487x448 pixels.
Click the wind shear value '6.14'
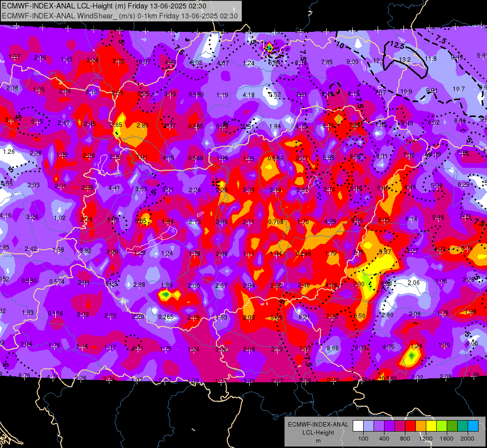click(x=411, y=219)
